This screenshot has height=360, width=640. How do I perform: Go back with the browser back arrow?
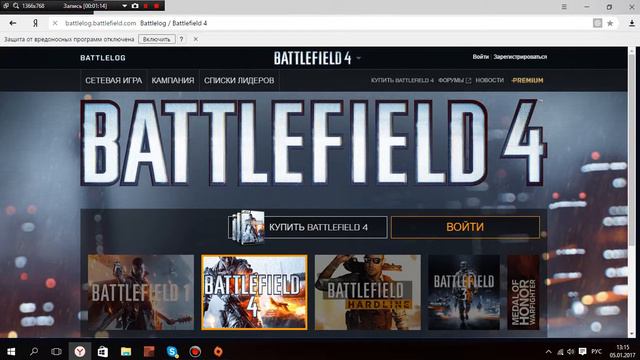point(13,23)
